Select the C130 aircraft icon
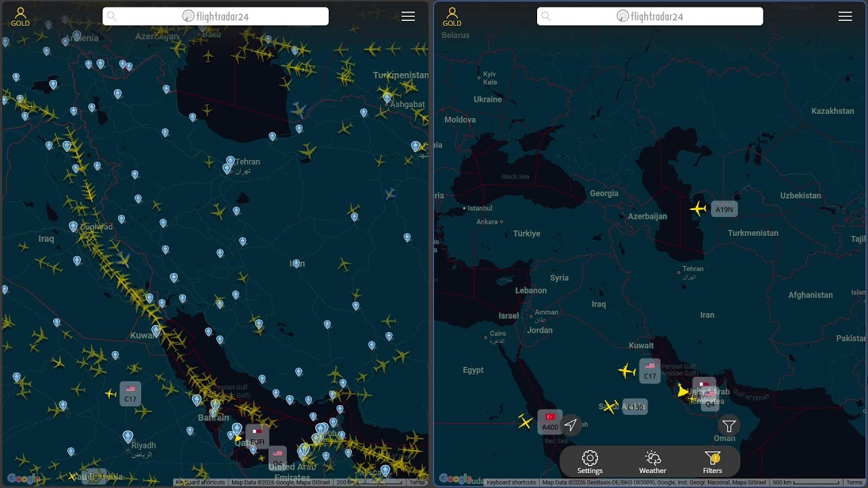The height and width of the screenshot is (488, 868). click(x=610, y=407)
